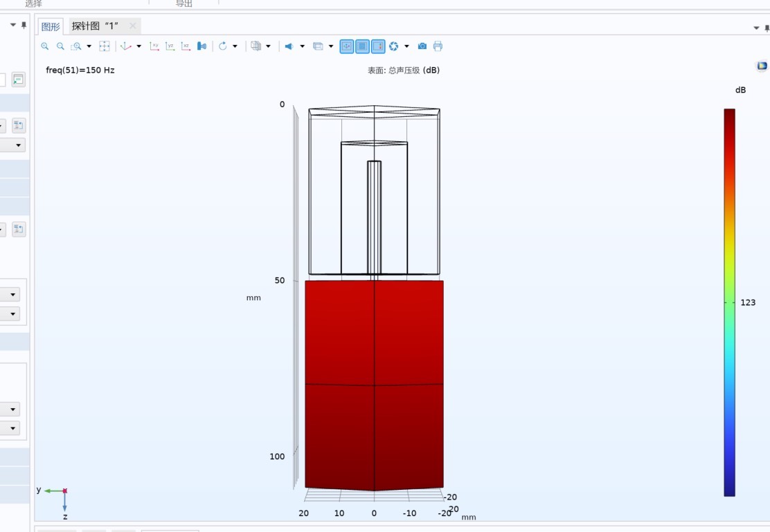Pin the left settings panel
The height and width of the screenshot is (532, 770).
click(24, 24)
